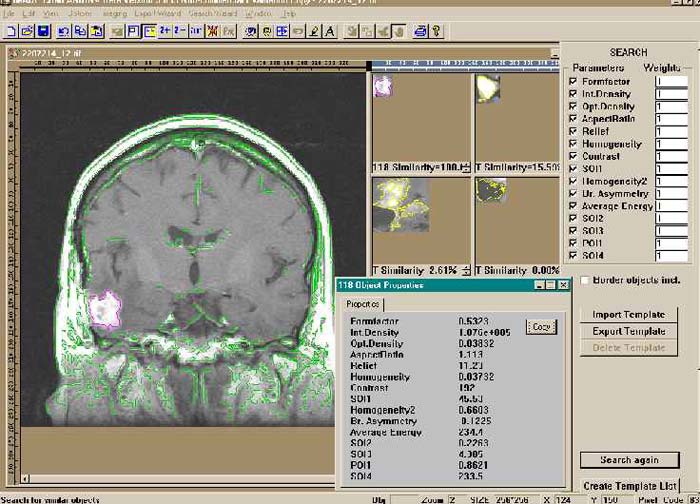Screen dimensions: 700x504
Task: Click the Formfactor weight input field
Action: pos(671,81)
